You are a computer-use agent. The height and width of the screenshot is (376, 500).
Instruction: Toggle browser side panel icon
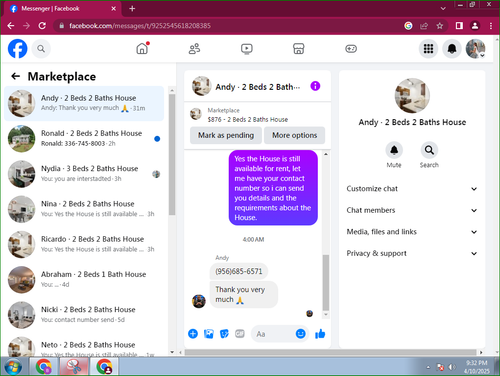(x=459, y=26)
